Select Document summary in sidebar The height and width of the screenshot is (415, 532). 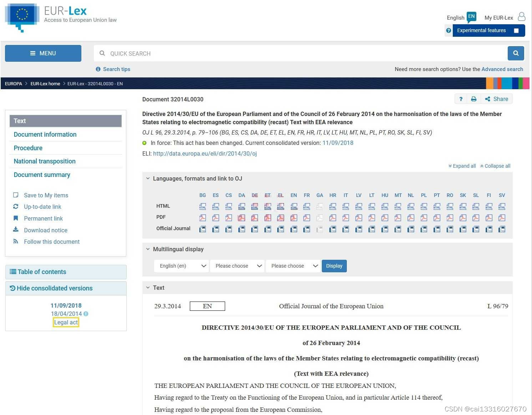[42, 175]
